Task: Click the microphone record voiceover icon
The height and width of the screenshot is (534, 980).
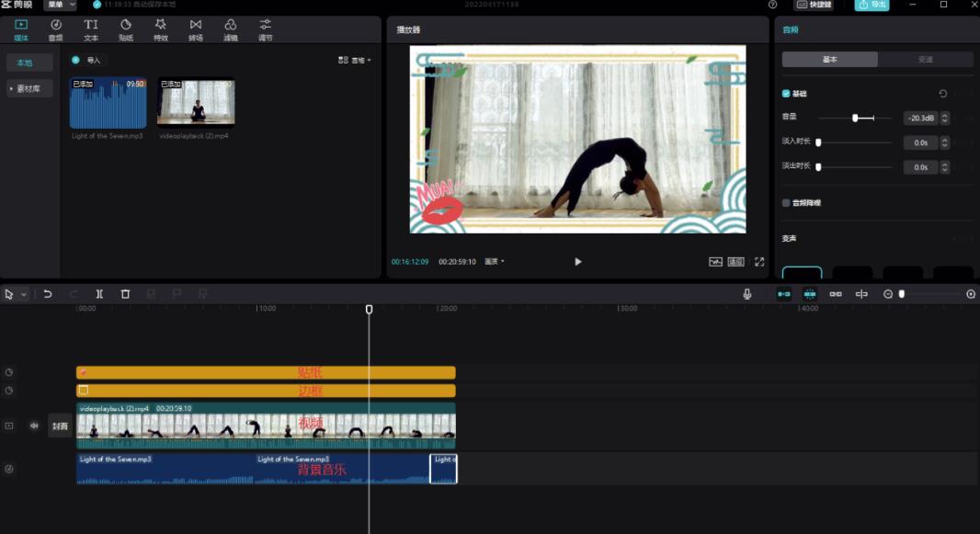Action: pos(747,294)
